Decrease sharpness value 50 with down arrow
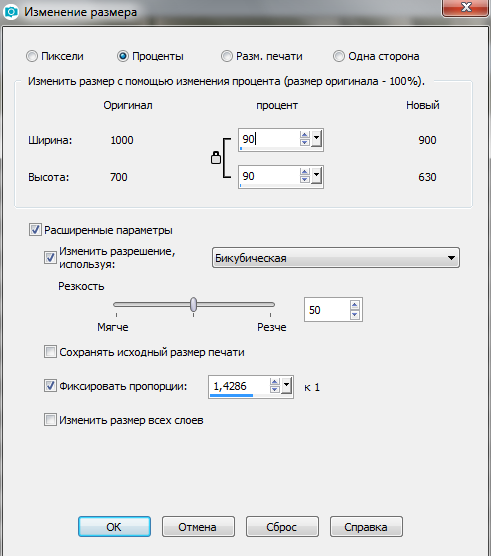This screenshot has height=556, width=491. pyautogui.click(x=355, y=315)
